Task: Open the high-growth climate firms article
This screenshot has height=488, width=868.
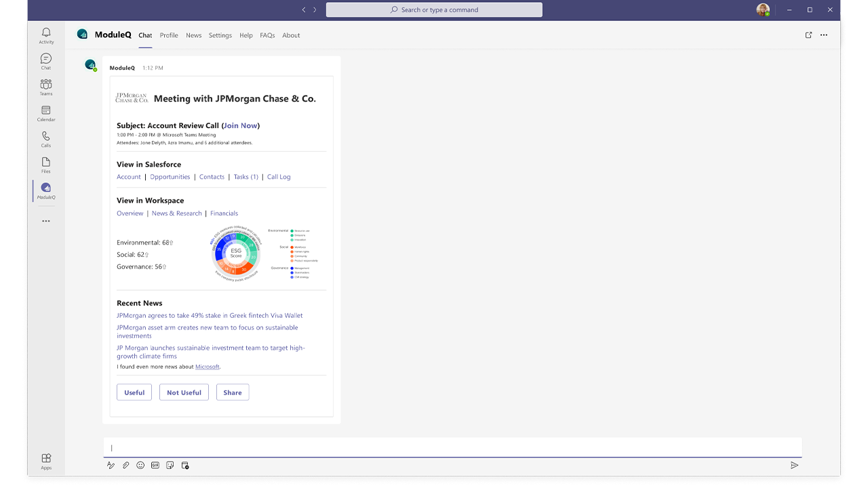Action: (211, 352)
